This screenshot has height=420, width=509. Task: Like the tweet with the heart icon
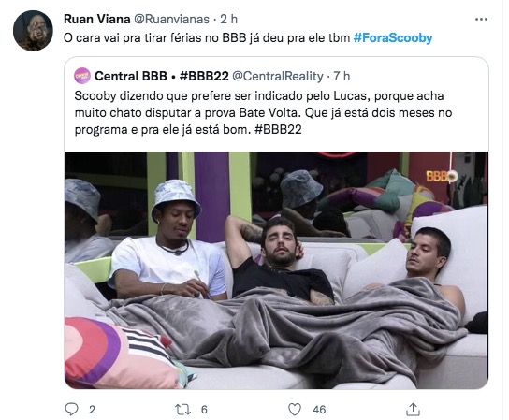(x=295, y=410)
